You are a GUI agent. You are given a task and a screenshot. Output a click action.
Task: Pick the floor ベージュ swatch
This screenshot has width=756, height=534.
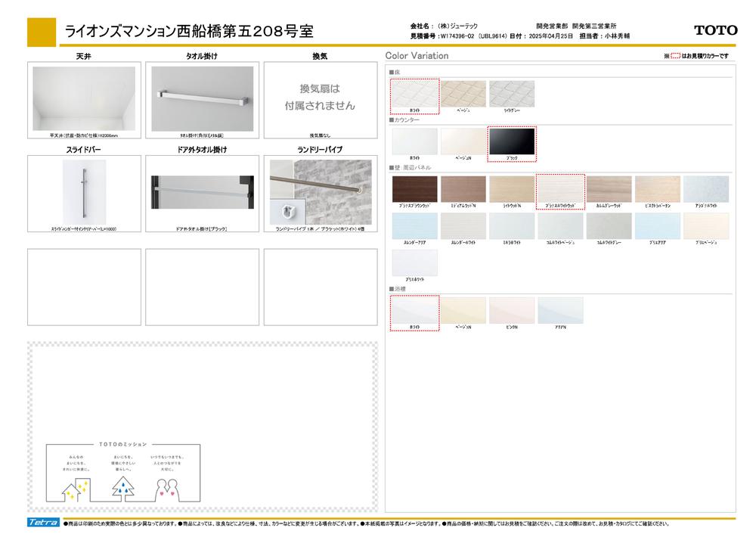(x=463, y=94)
